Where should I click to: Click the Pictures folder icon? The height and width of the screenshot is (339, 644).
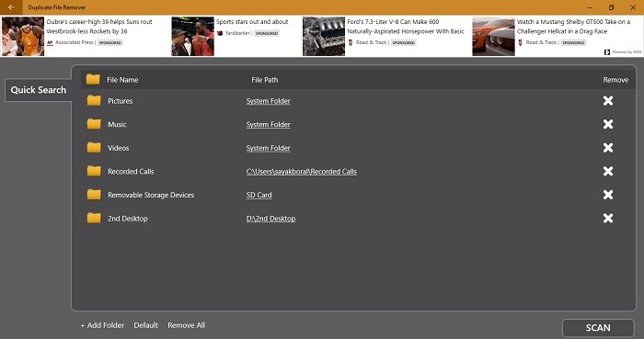[x=94, y=100]
